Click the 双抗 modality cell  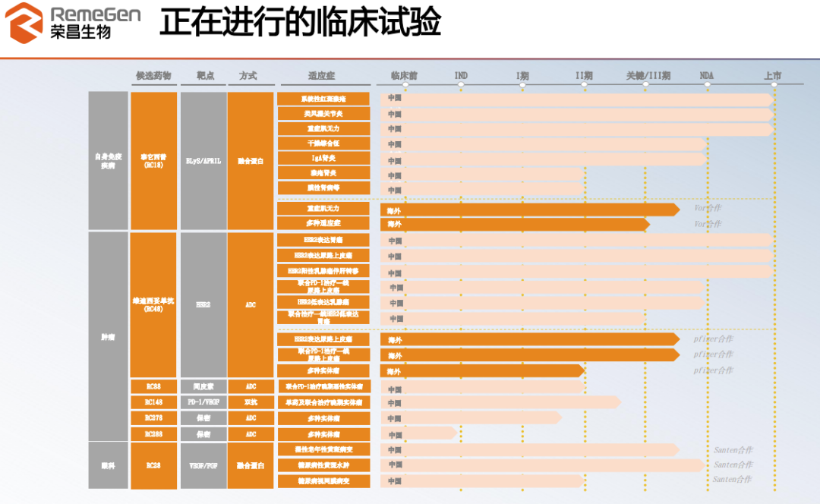click(251, 402)
